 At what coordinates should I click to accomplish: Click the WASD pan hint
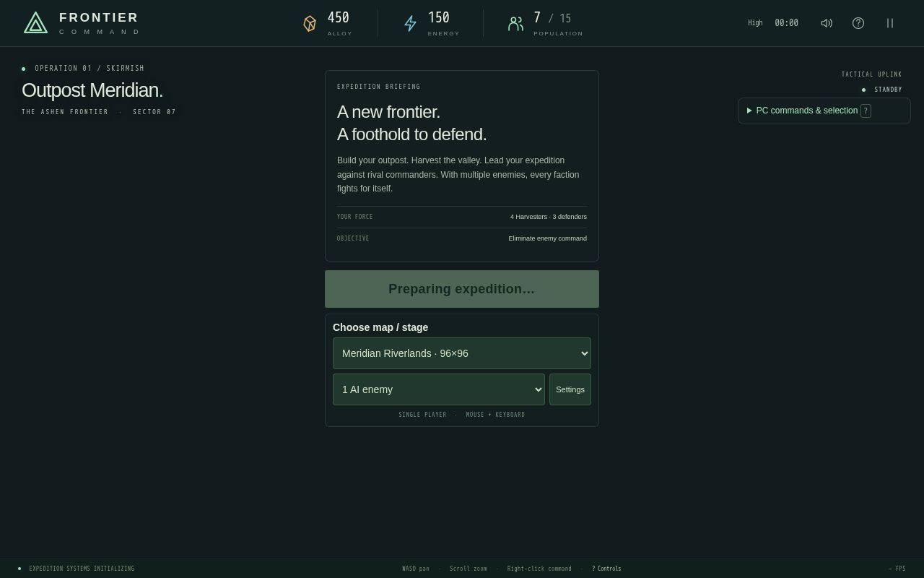(x=416, y=569)
